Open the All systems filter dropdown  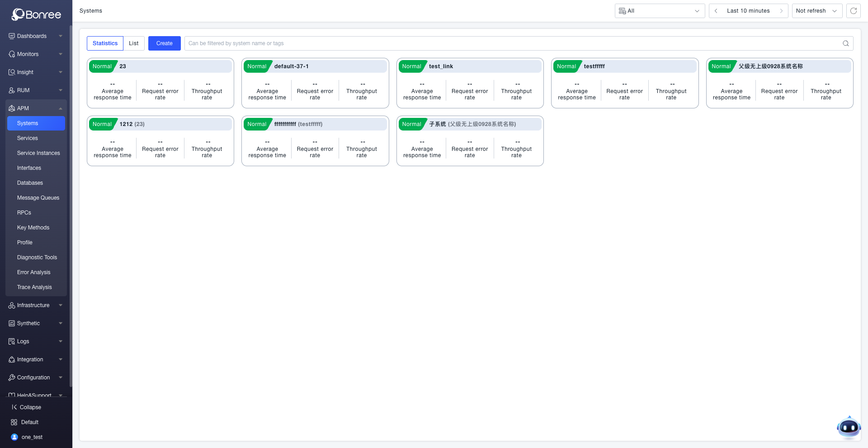click(x=659, y=11)
